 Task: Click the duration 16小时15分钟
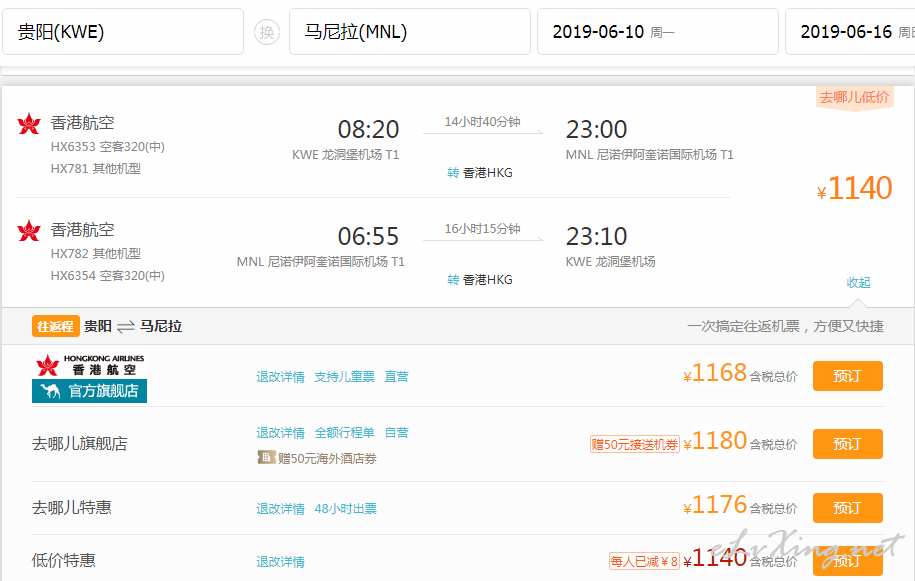click(483, 229)
